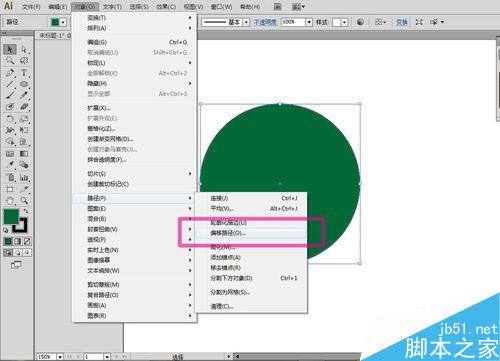500x361 pixels.
Task: Choose 编组(G) in Object menu
Action: [134, 42]
